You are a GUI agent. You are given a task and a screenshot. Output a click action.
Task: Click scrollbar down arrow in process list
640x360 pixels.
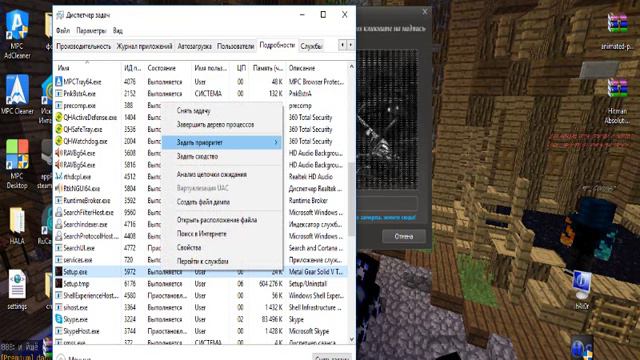pyautogui.click(x=351, y=339)
